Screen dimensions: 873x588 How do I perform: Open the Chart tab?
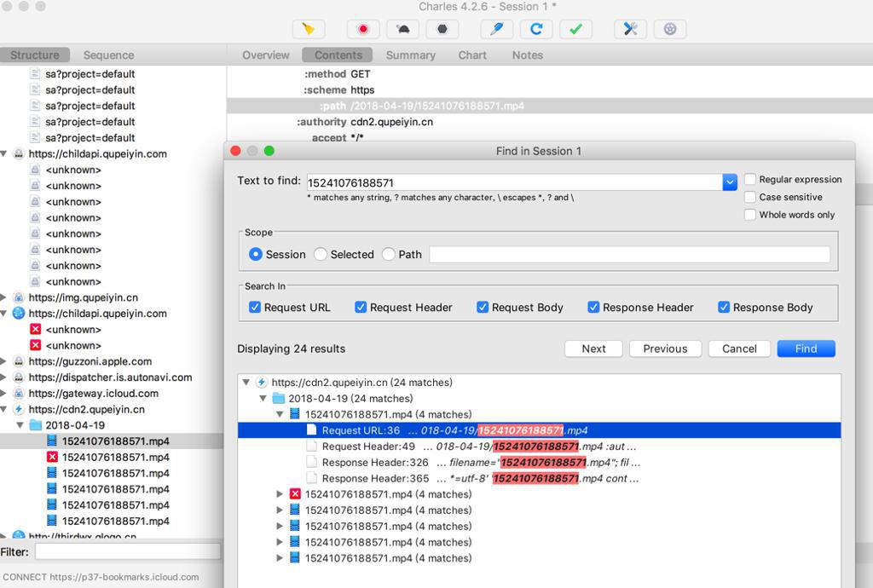pyautogui.click(x=472, y=55)
